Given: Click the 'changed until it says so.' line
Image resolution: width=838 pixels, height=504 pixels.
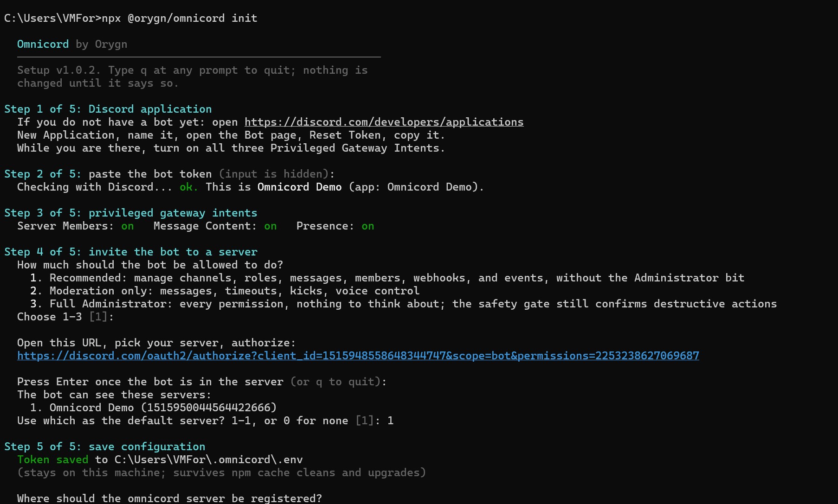Looking at the screenshot, I should coord(98,83).
